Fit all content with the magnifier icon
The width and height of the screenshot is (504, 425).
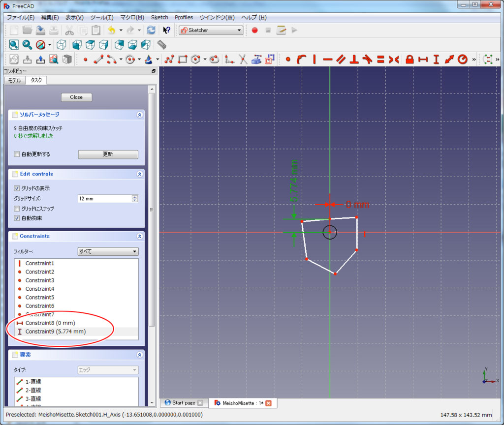(x=14, y=45)
